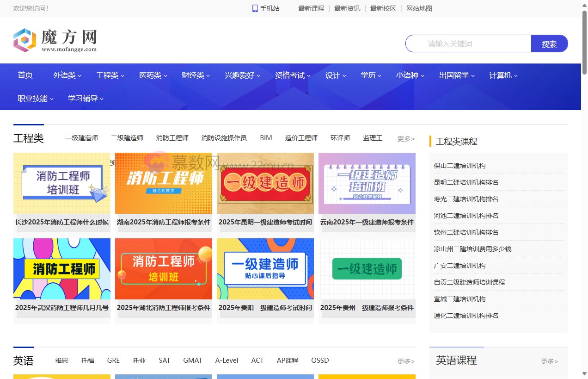Screen dimensions: 588x379
Task: Click the 搜索 search button
Action: click(x=549, y=44)
